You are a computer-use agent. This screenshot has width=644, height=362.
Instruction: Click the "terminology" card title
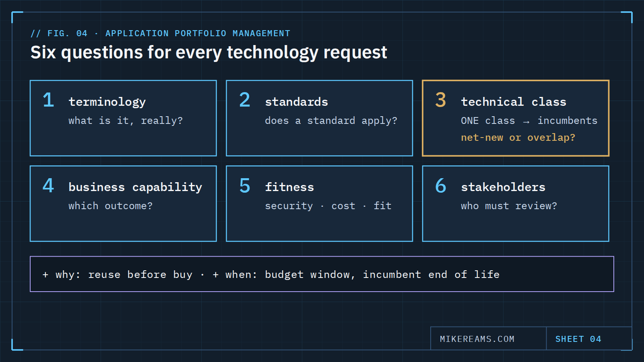tap(107, 102)
